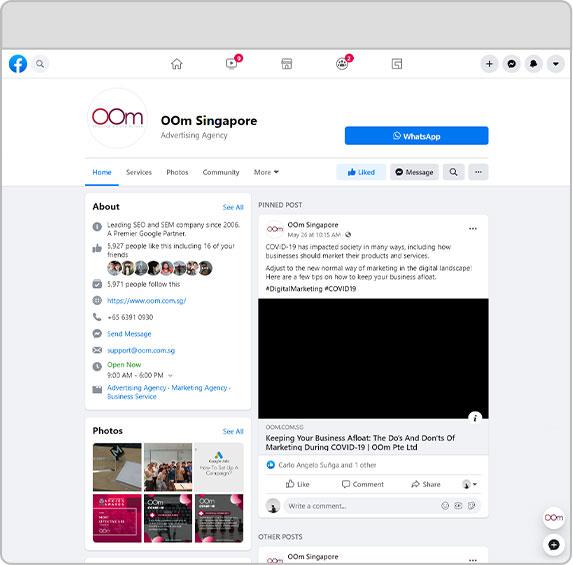The width and height of the screenshot is (573, 565).
Task: Click the WhatsApp button
Action: 416,136
